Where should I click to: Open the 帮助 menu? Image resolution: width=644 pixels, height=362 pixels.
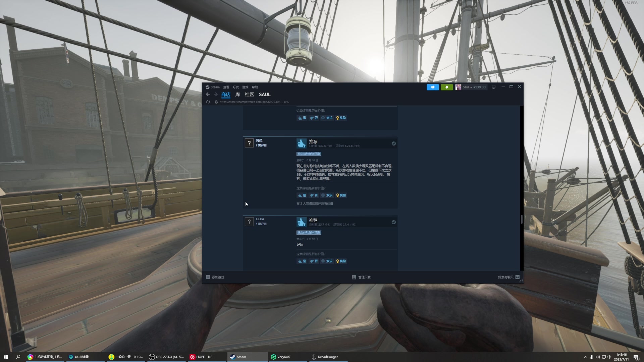tap(255, 87)
